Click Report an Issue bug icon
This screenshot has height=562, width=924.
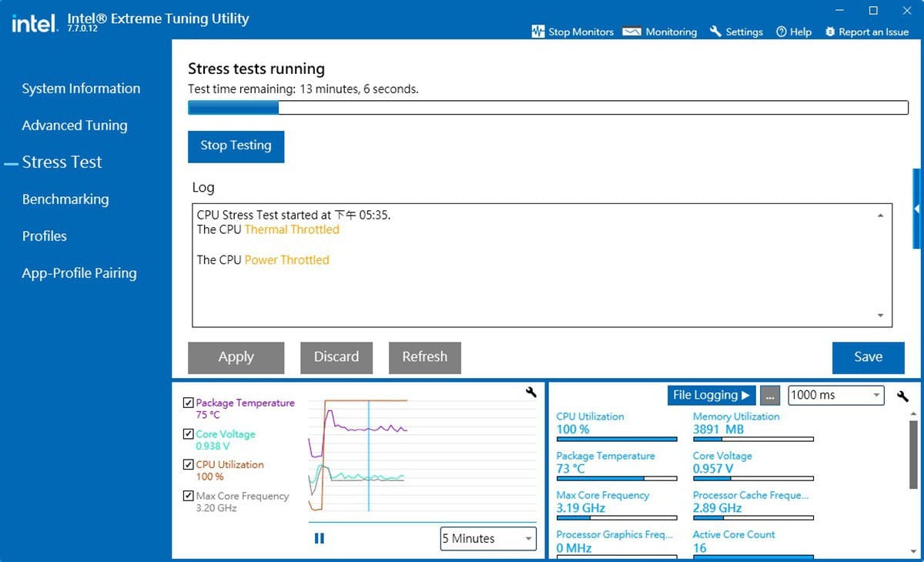click(x=830, y=32)
